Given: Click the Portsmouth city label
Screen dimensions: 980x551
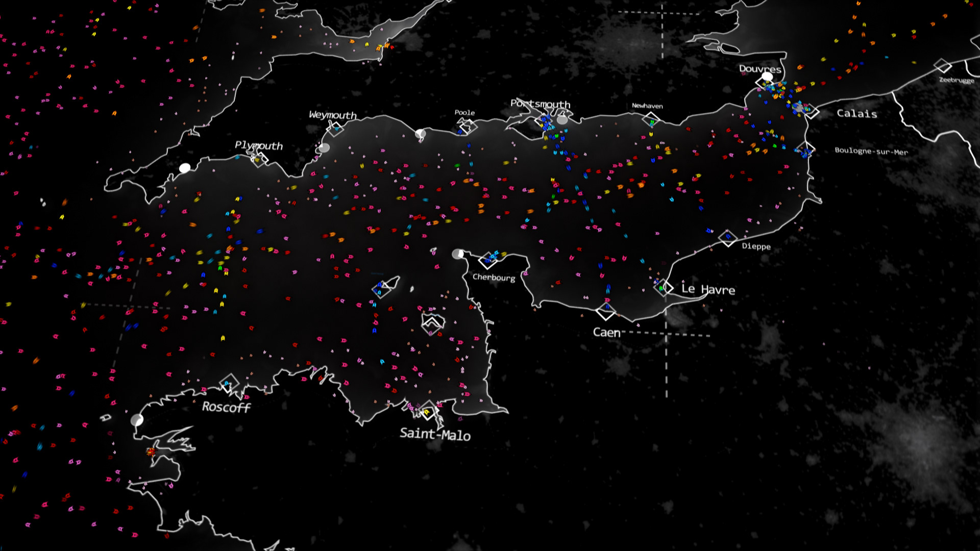Looking at the screenshot, I should click(541, 104).
